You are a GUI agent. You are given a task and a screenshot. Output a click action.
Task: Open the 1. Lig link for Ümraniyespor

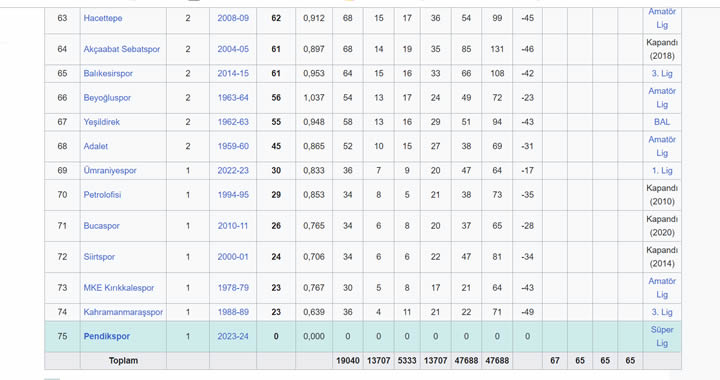click(662, 171)
